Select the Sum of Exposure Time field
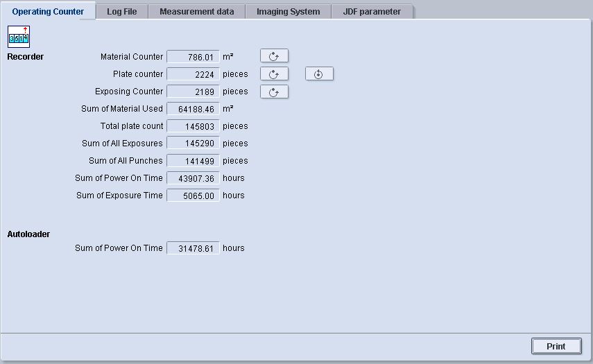 193,196
